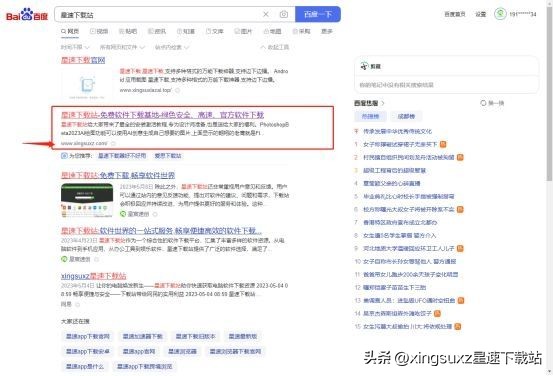Click the 为您推荐 icon below the boxed result
553x376 pixels.
tap(64, 156)
